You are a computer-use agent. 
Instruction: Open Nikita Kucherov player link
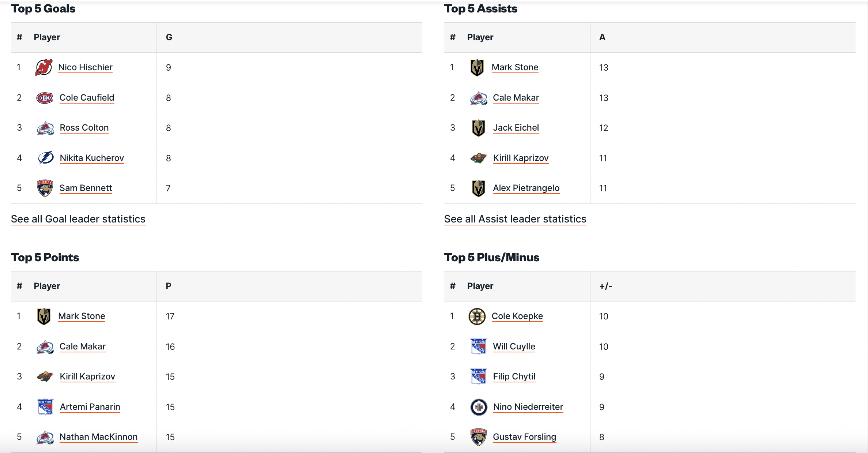coord(92,158)
